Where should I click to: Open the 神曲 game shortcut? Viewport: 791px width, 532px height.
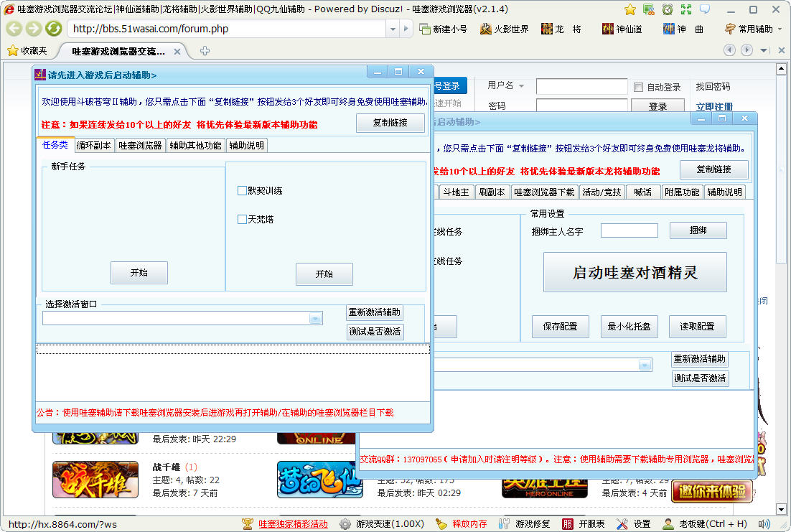pyautogui.click(x=683, y=29)
